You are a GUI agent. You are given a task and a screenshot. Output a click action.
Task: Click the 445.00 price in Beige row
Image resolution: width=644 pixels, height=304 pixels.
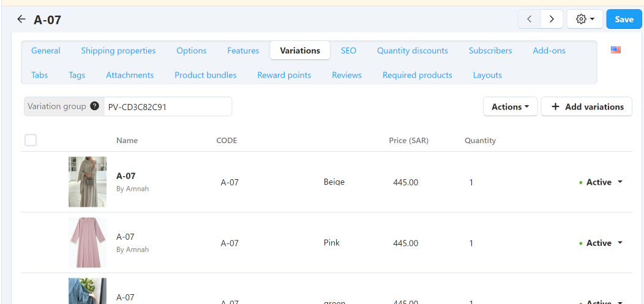tap(406, 182)
